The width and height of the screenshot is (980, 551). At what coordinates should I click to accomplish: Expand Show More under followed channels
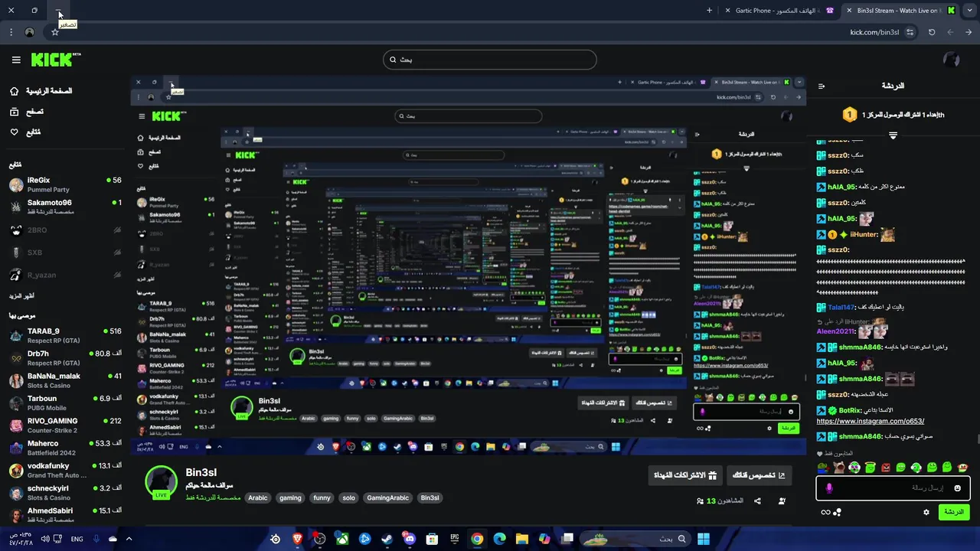(21, 295)
